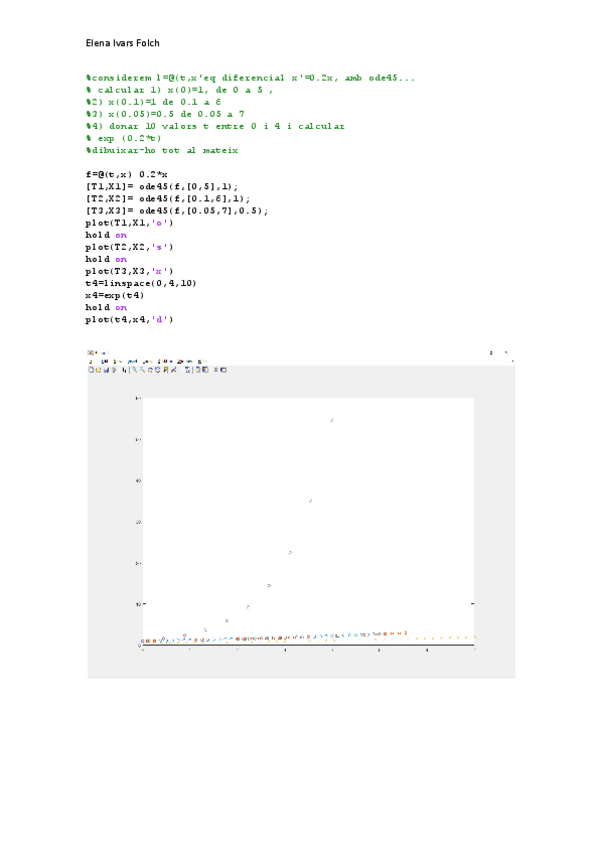Select the Data Cursor tool
The width and height of the screenshot is (600, 848).
(166, 370)
